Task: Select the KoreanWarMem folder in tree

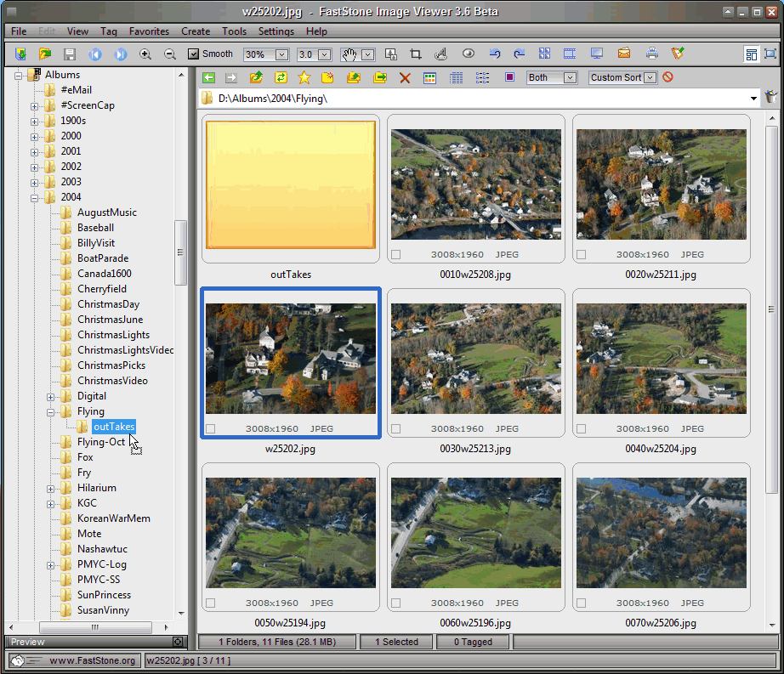Action: pyautogui.click(x=113, y=518)
